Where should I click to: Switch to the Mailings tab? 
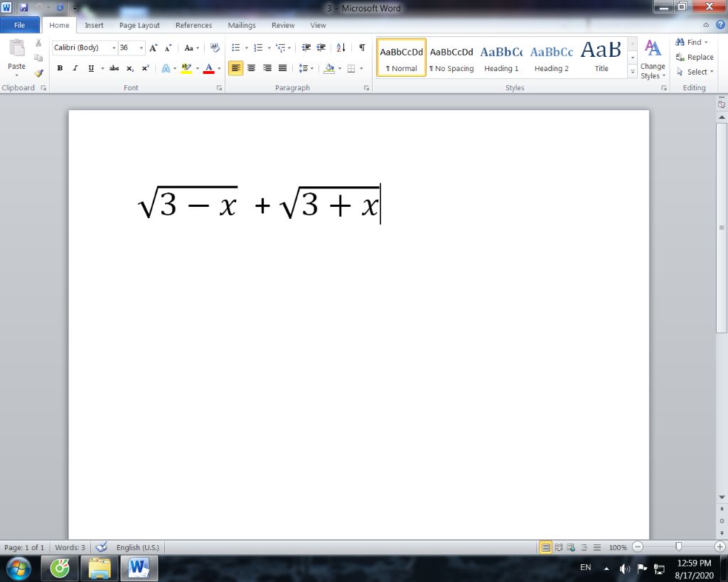click(242, 25)
